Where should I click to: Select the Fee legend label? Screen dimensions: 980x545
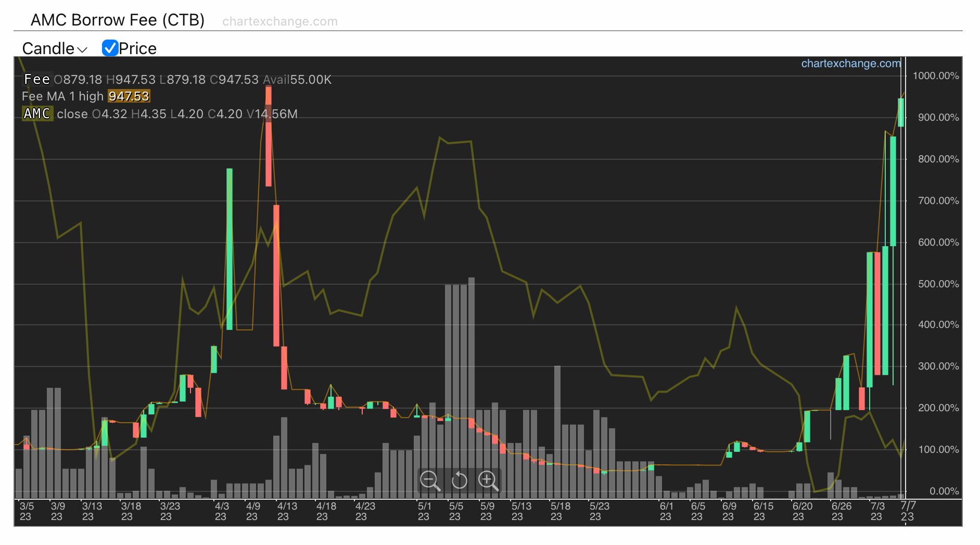tap(36, 79)
